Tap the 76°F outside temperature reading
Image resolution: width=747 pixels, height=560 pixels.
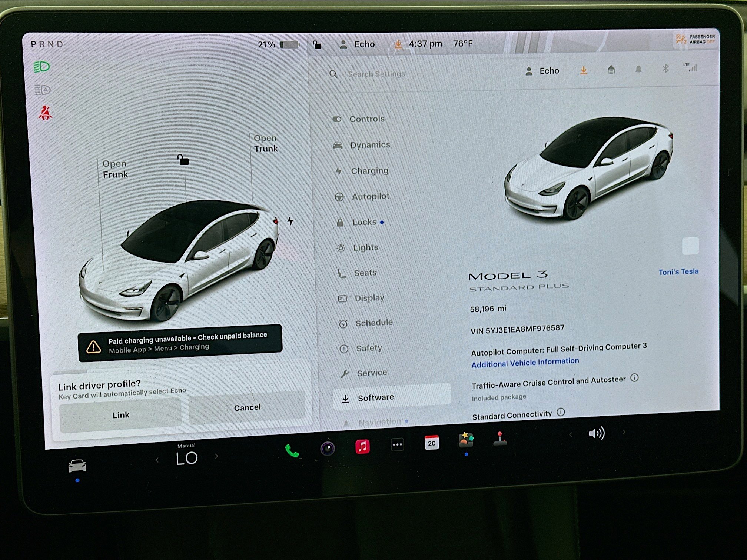[x=463, y=44]
